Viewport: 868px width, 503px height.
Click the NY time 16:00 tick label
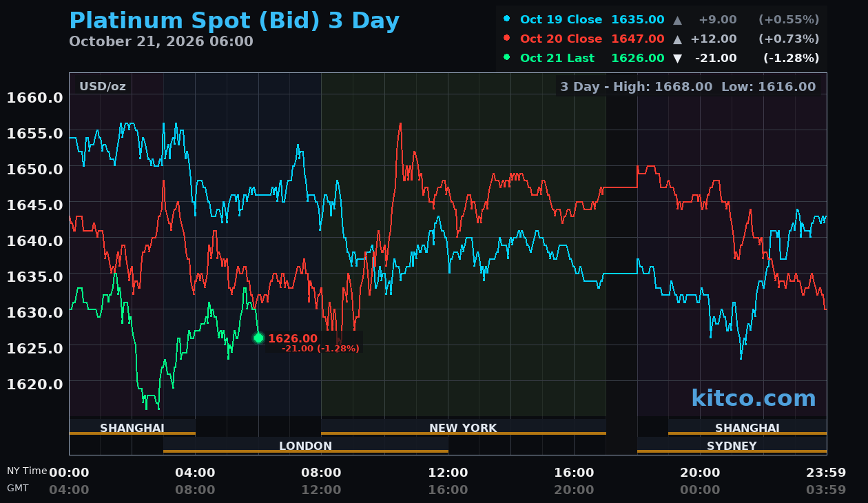tap(574, 473)
